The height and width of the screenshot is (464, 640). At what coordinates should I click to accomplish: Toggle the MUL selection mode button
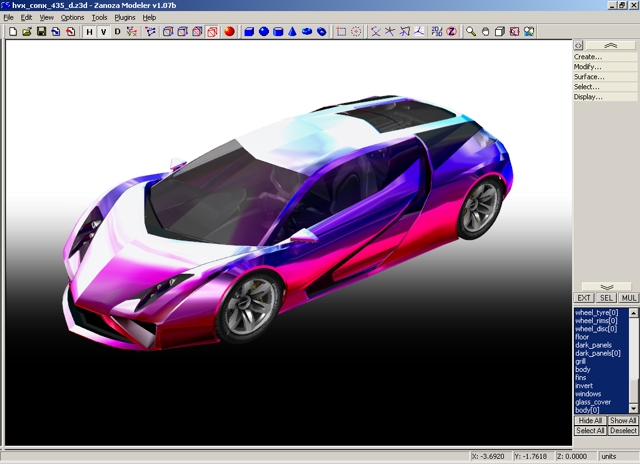click(x=629, y=298)
